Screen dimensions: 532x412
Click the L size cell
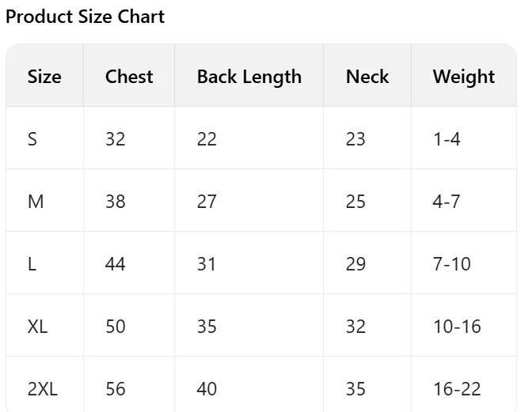click(32, 263)
